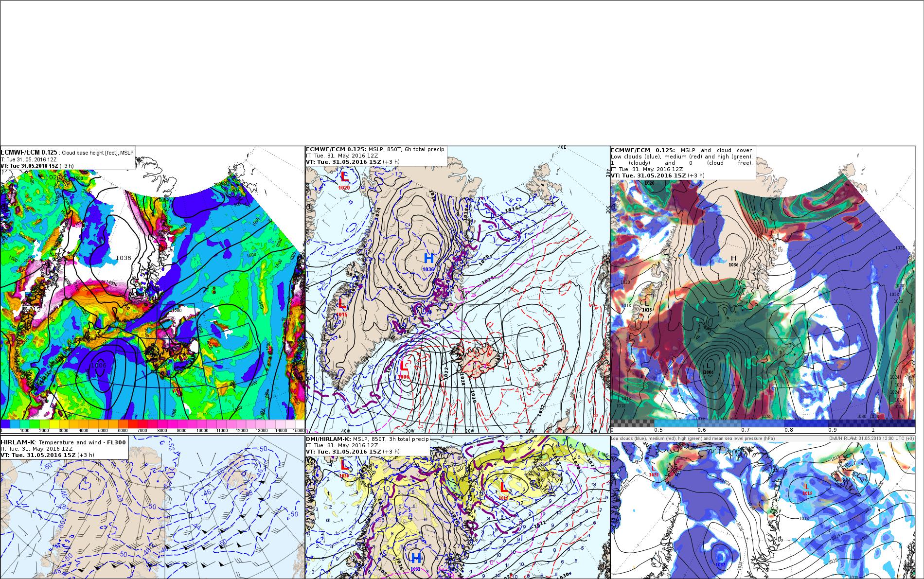This screenshot has height=579, width=924.
Task: Click the H 1036 marker on ECMWF cloud cover map
Action: point(733,261)
